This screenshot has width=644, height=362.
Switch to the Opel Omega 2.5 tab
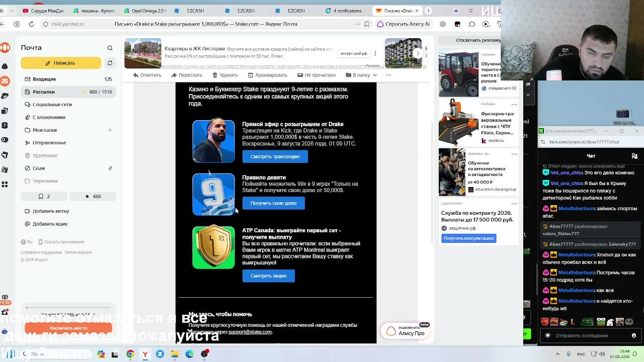(144, 11)
